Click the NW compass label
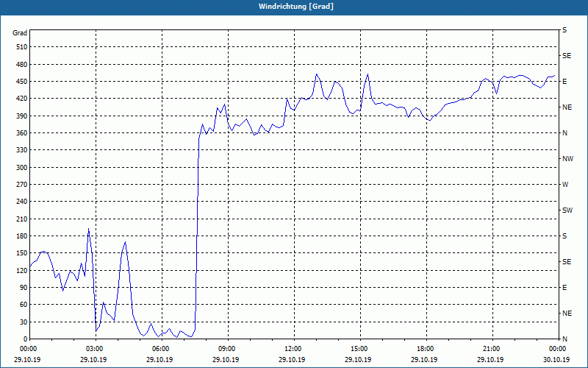This screenshot has height=368, width=588. pos(567,159)
